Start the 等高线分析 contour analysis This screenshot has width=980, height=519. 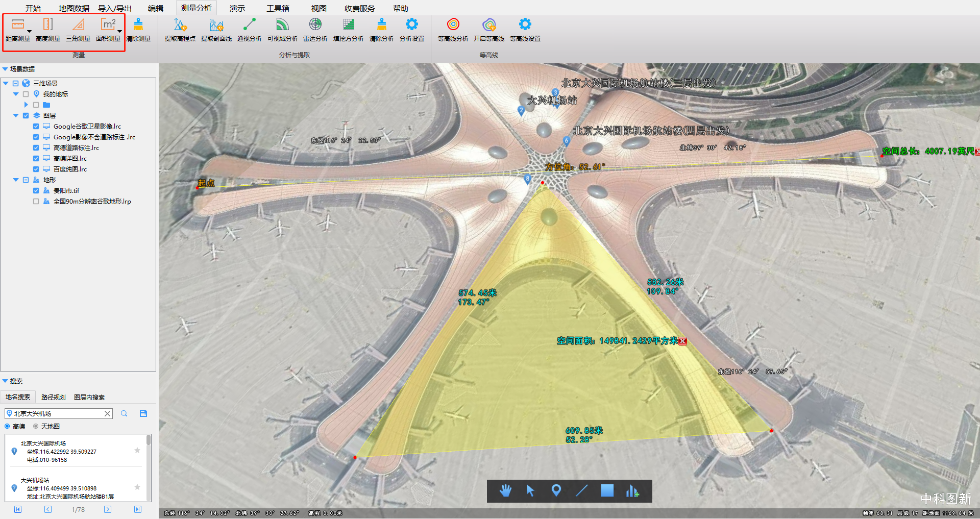coord(453,30)
